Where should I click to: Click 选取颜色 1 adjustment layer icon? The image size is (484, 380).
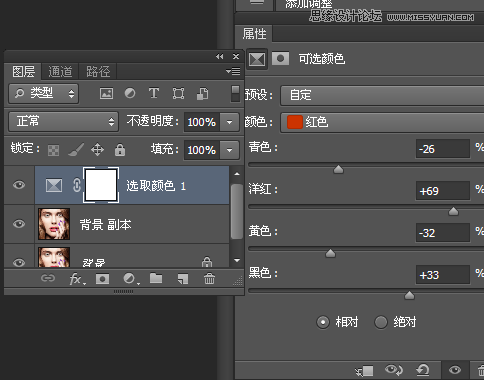coord(54,185)
